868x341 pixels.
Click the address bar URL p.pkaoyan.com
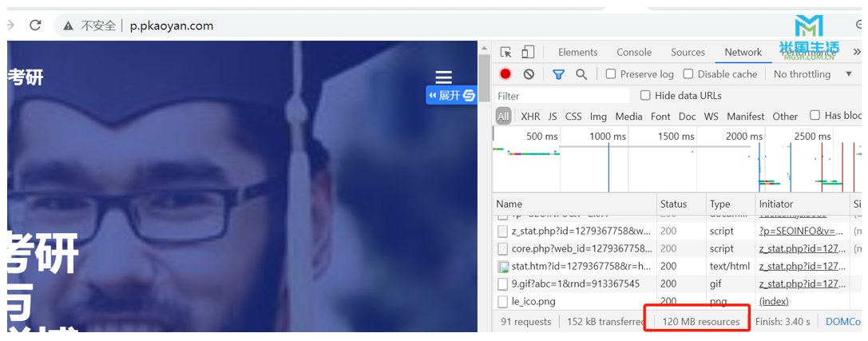click(x=172, y=26)
